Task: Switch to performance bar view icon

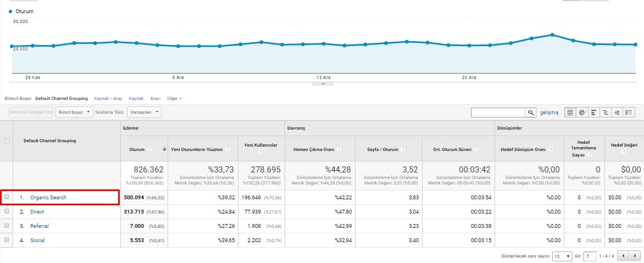Action: [593, 113]
